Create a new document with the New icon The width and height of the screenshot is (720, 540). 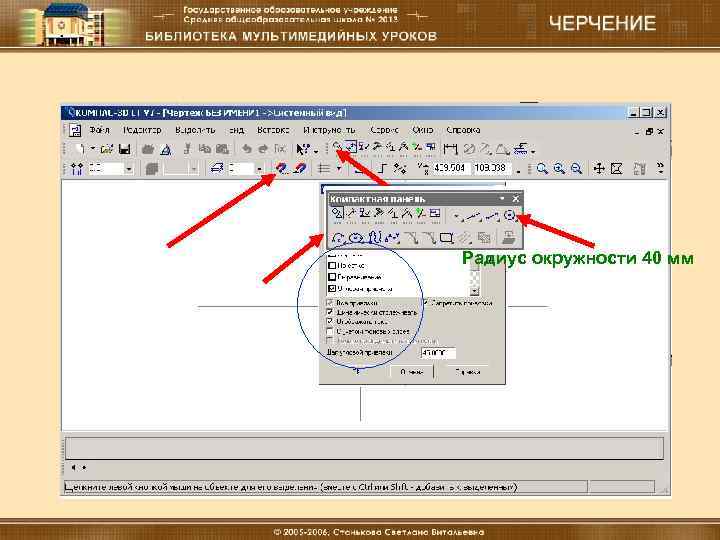click(79, 149)
